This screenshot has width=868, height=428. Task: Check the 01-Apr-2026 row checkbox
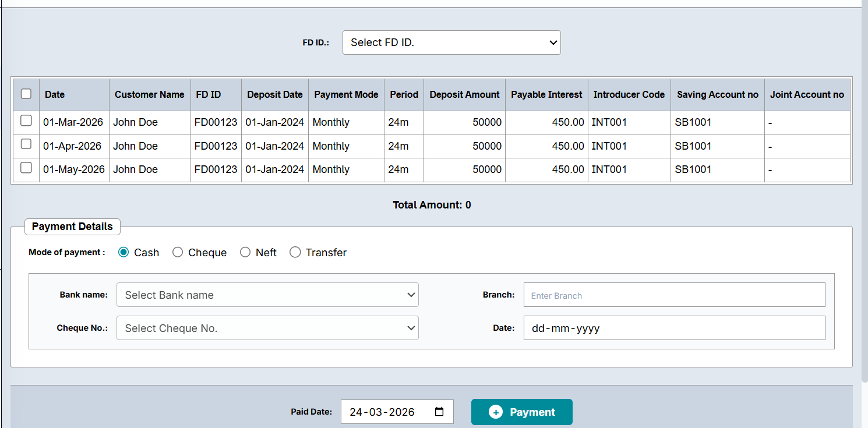[x=26, y=144]
